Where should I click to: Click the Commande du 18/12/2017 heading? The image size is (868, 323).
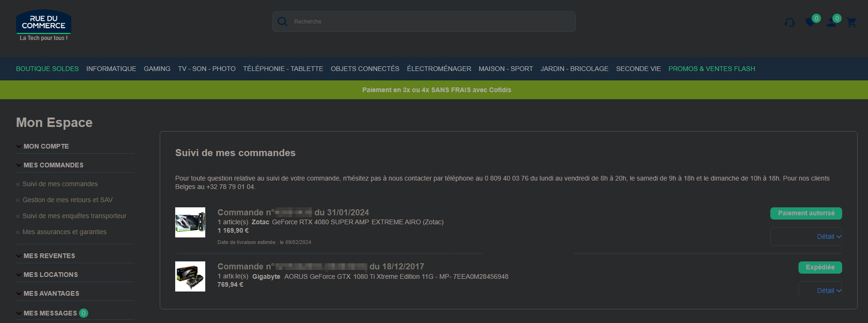321,267
